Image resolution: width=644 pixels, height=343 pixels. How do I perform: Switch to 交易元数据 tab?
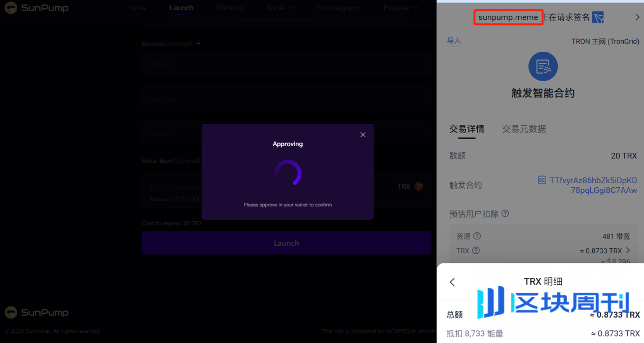524,129
